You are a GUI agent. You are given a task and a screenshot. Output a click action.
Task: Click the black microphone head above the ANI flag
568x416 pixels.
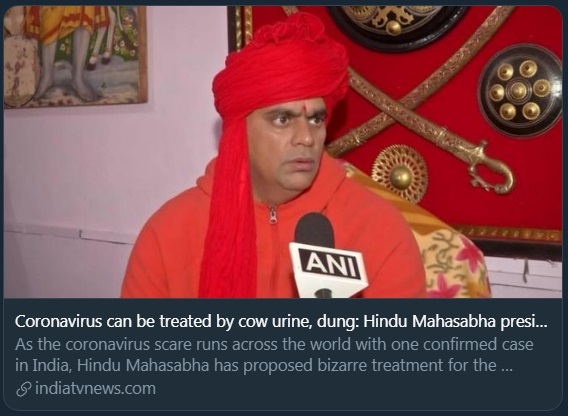click(314, 230)
